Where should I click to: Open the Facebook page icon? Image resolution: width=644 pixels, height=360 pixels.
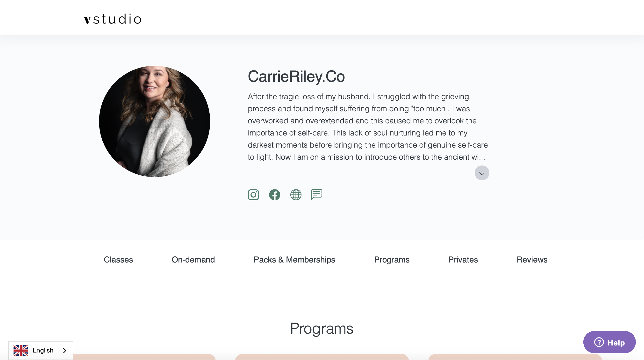[x=274, y=195]
